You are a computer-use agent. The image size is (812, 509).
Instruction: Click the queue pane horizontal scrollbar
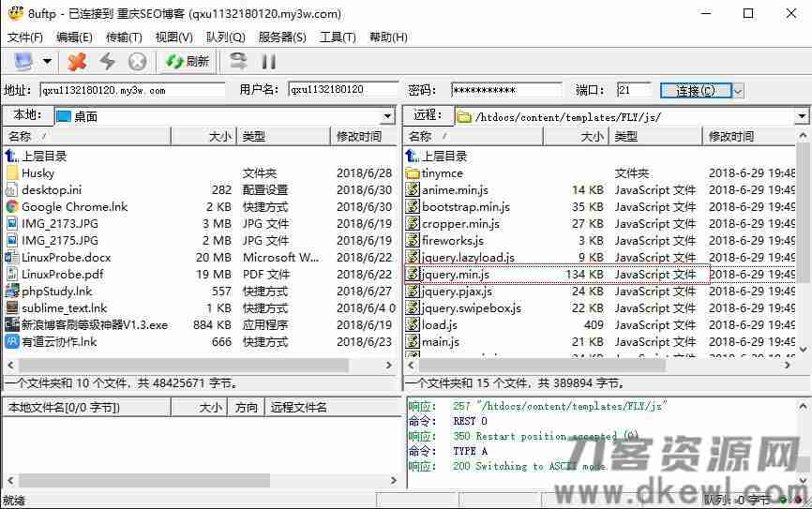click(144, 480)
